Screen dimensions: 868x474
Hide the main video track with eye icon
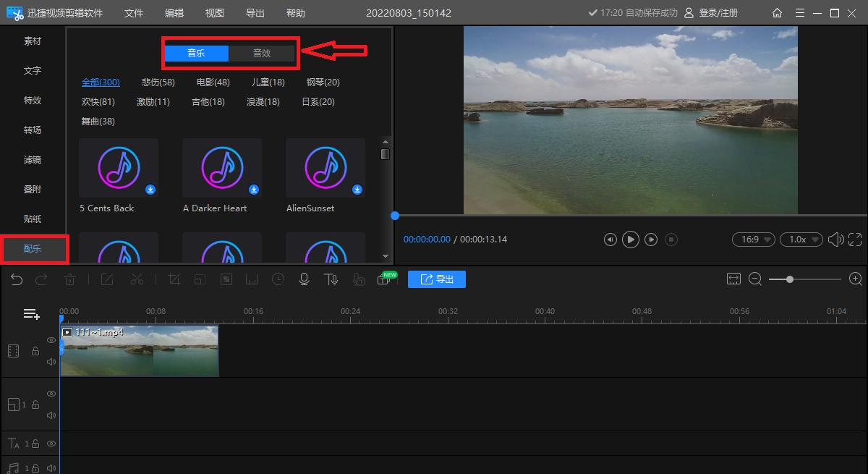(x=51, y=339)
